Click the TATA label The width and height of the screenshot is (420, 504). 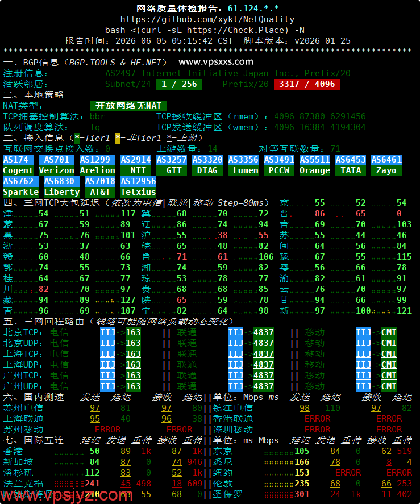tap(351, 170)
